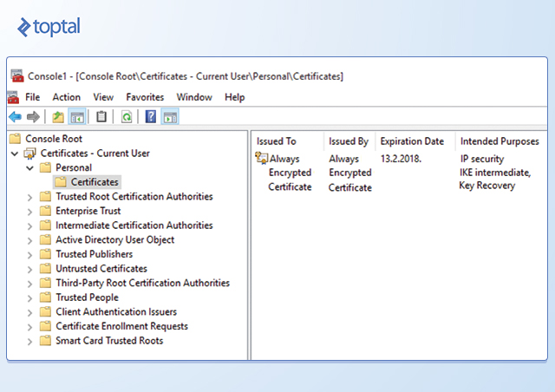Viewport: 555px width, 392px height.
Task: Select the Personal tree item label
Action: (74, 167)
